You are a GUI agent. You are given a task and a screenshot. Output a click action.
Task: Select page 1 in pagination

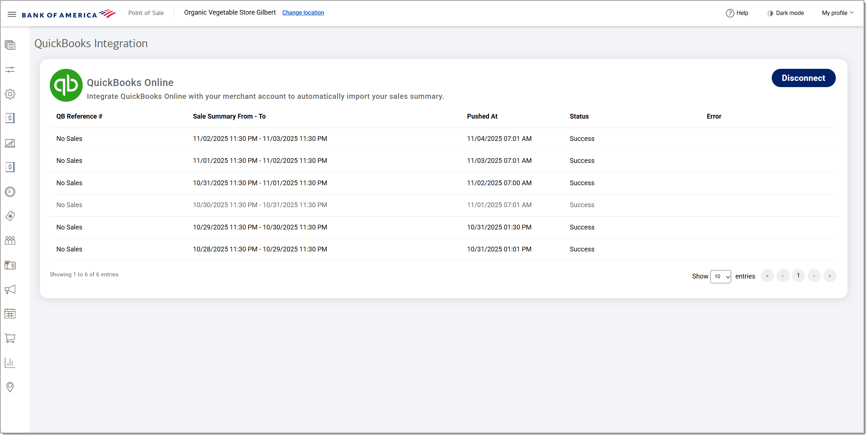point(798,276)
